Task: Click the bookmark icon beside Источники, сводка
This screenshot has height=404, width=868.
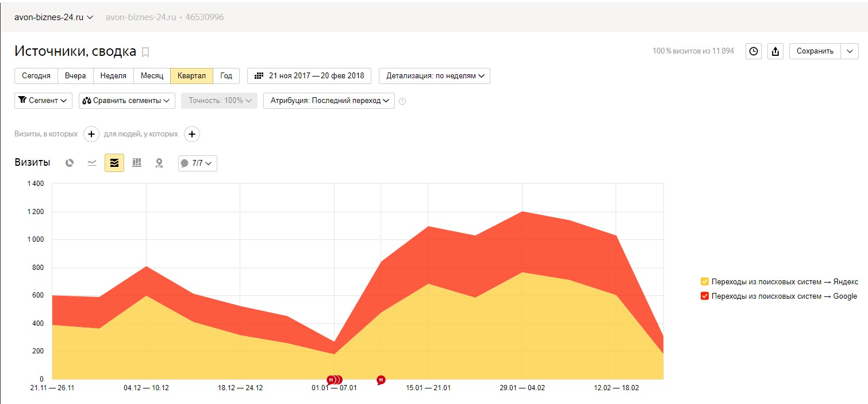Action: click(145, 52)
